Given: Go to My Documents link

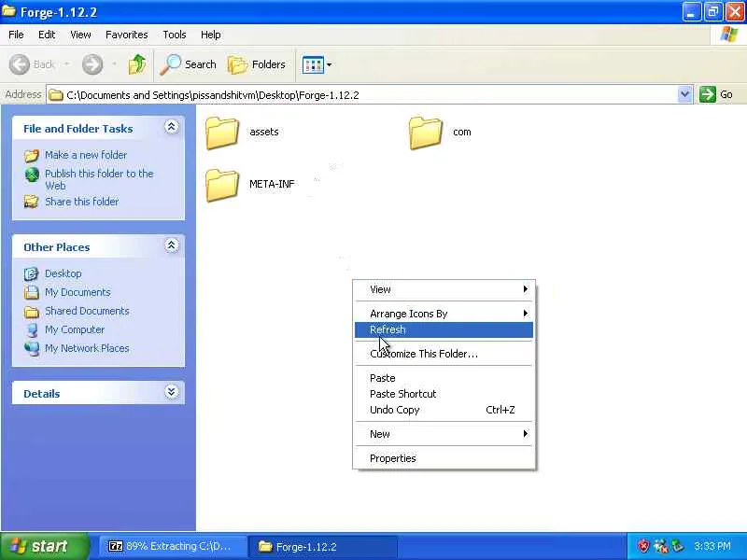Looking at the screenshot, I should pos(78,292).
